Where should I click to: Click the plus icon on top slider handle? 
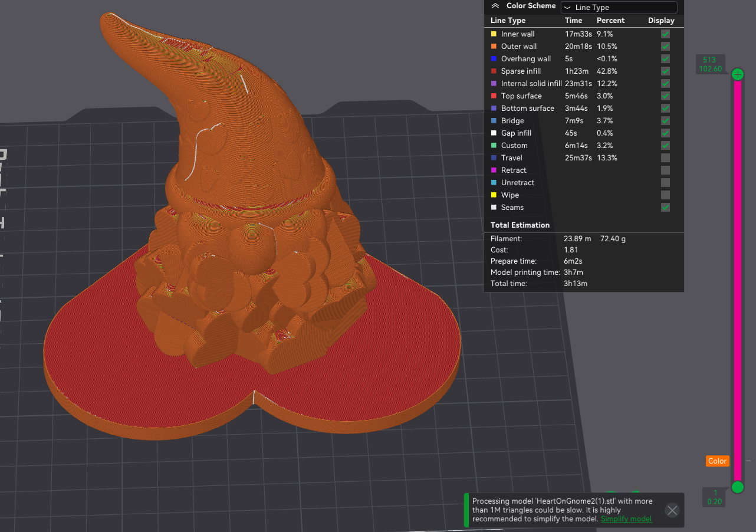[x=737, y=74]
